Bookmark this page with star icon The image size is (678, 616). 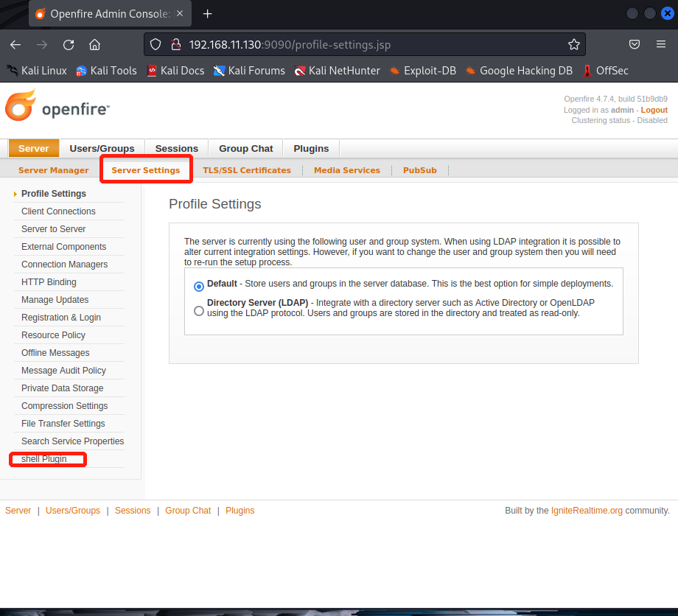(573, 44)
